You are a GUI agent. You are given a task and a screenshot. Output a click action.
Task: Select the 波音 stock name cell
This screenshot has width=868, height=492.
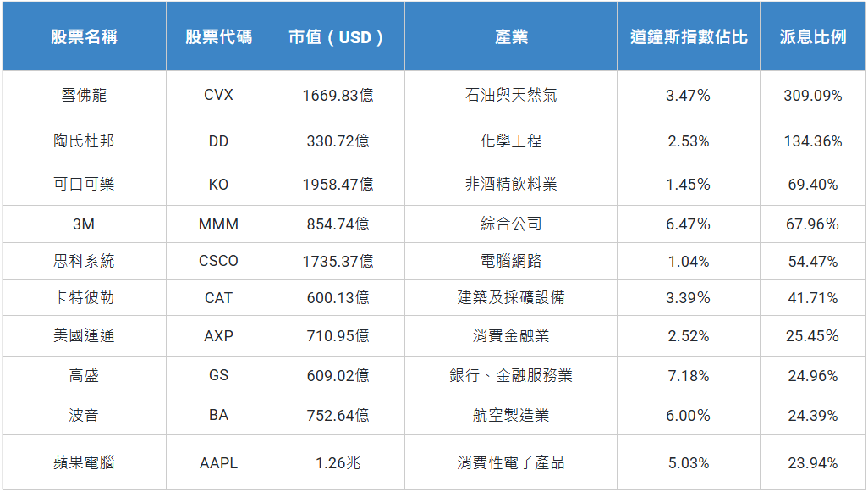click(84, 415)
